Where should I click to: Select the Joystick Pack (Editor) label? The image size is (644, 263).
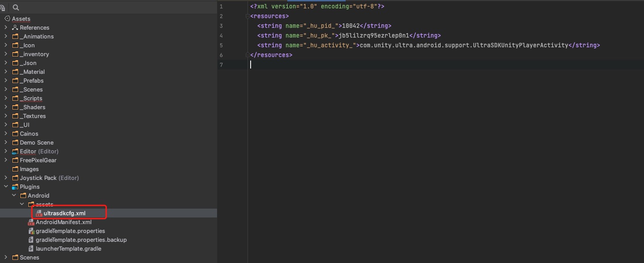(x=49, y=178)
